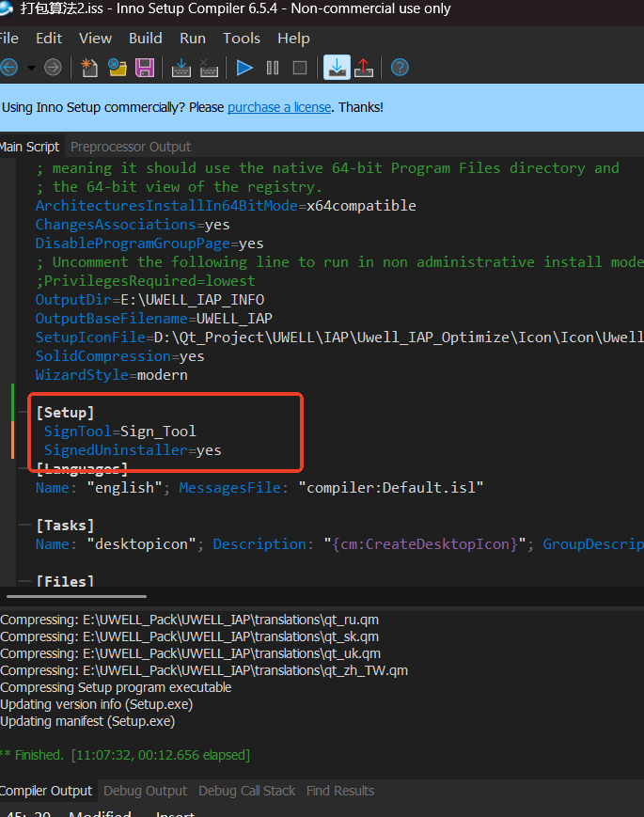Select the Find Results tab
Screen dimensions: 644x817
pos(340,791)
